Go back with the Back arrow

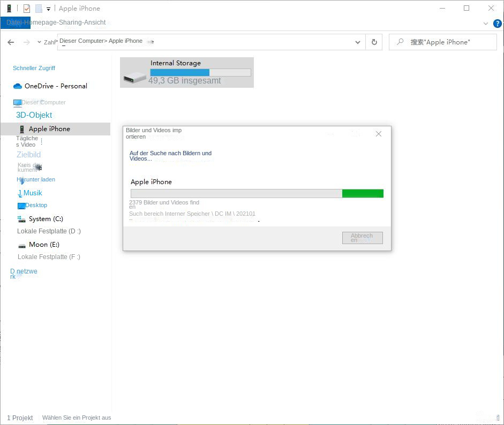pos(11,42)
